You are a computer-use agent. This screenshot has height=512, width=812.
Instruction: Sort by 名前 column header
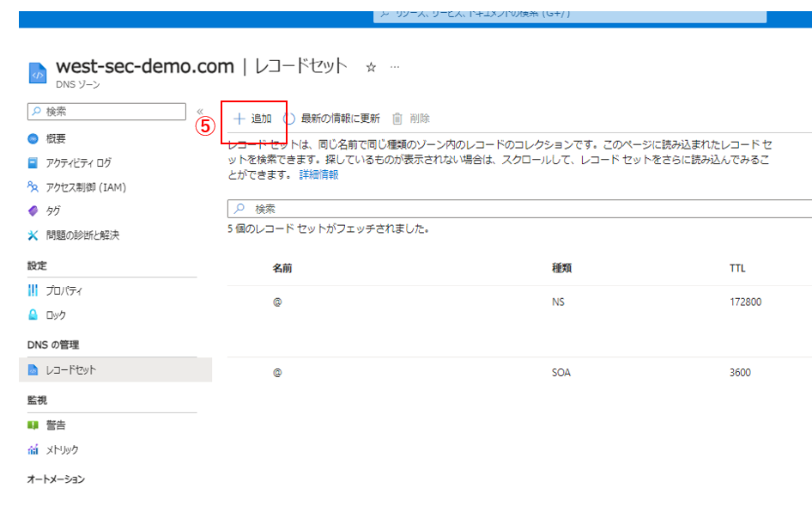282,268
